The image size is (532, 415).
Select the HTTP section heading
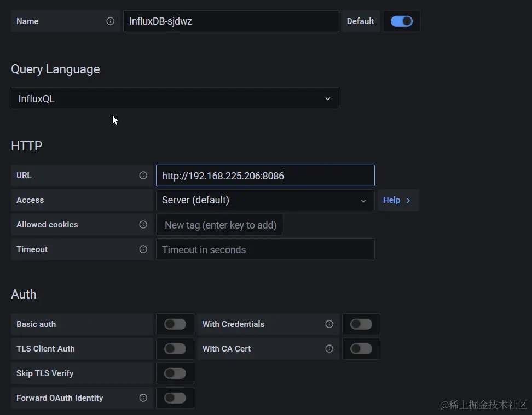click(26, 146)
